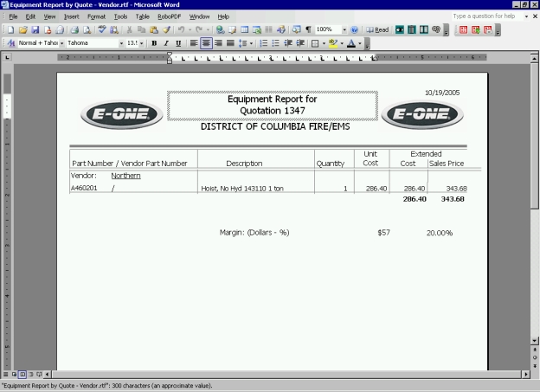The image size is (540, 392).
Task: Click the teal eye toolbar icon
Action: point(400,30)
